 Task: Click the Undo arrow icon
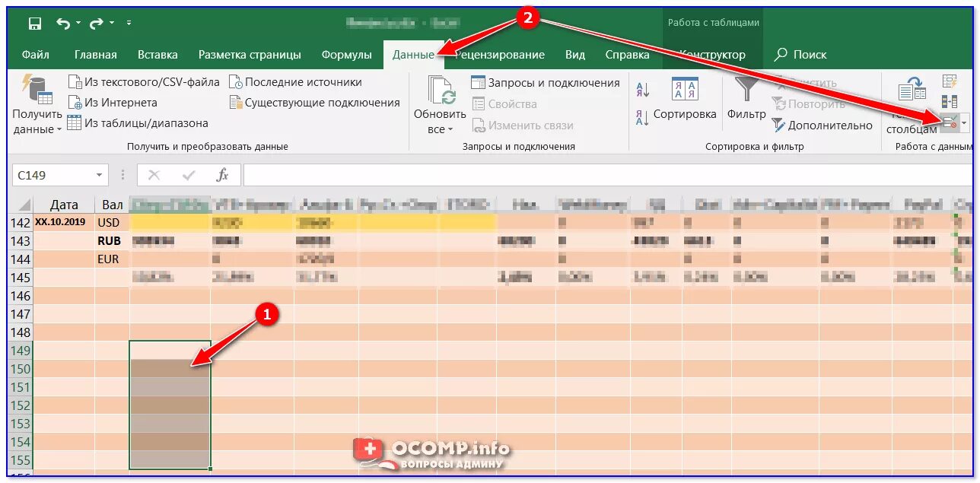pos(63,24)
